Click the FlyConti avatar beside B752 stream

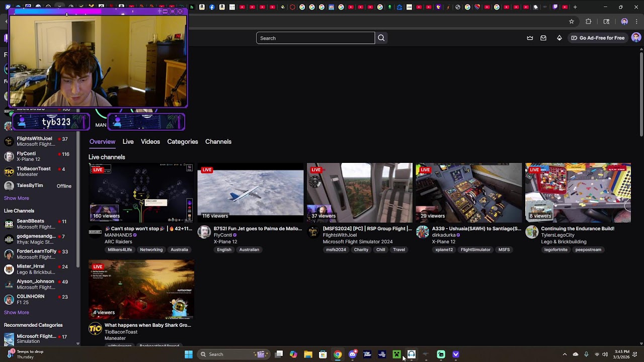point(204,232)
